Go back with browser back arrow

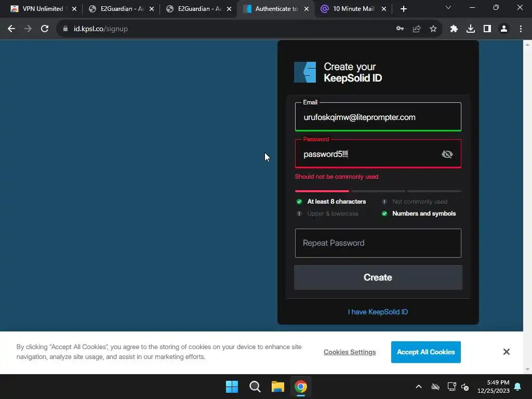[x=11, y=29]
